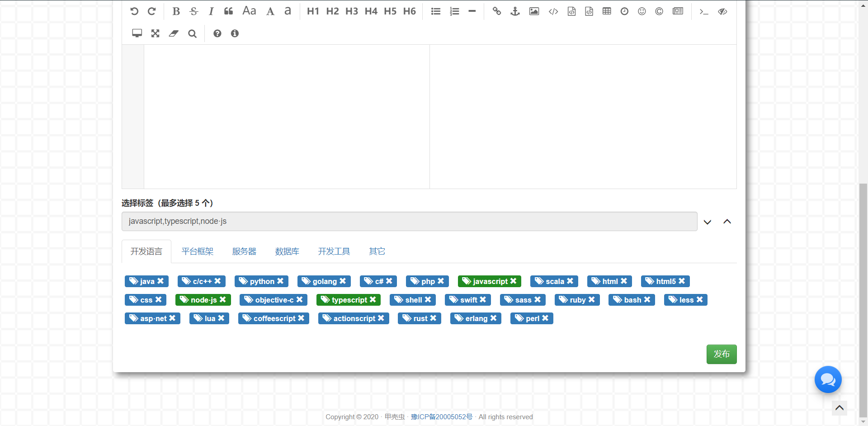Insert heading level H1
The width and height of the screenshot is (868, 426).
[x=313, y=11]
